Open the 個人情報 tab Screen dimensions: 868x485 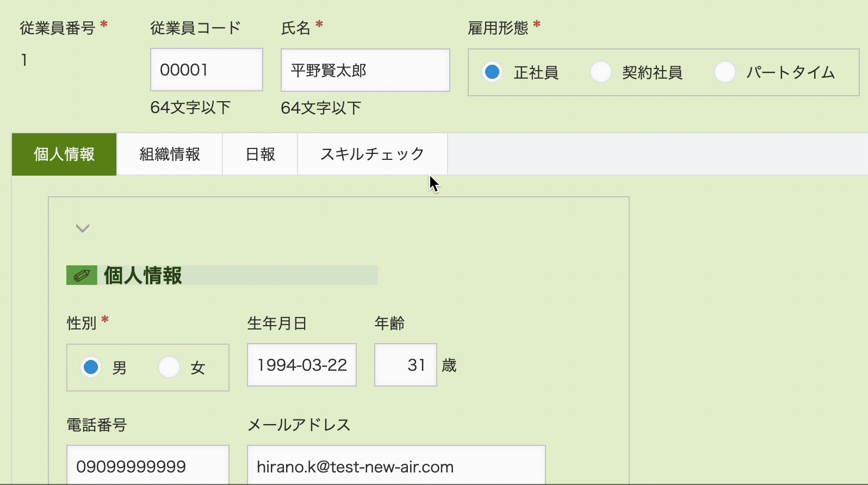[64, 154]
